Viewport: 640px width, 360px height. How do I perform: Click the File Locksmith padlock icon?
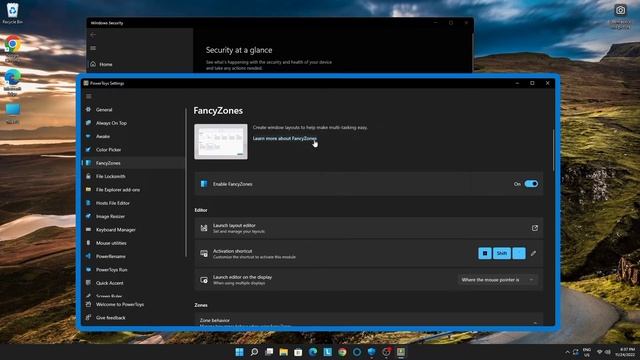coord(88,176)
